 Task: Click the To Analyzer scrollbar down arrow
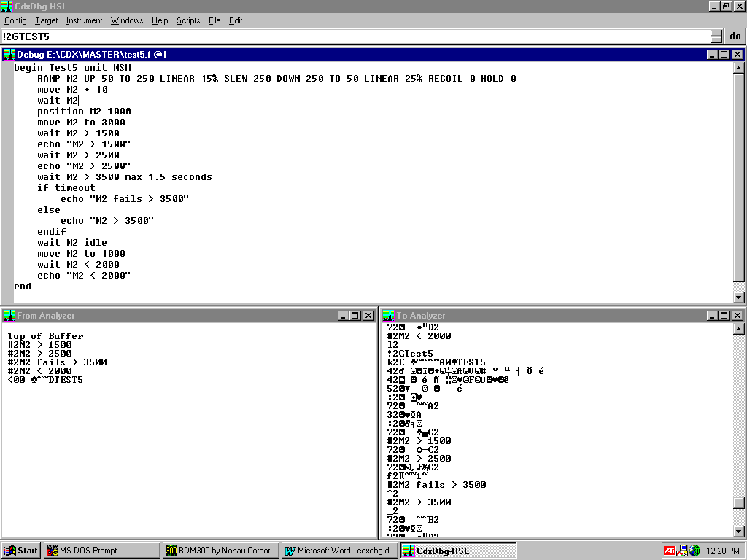click(x=738, y=532)
